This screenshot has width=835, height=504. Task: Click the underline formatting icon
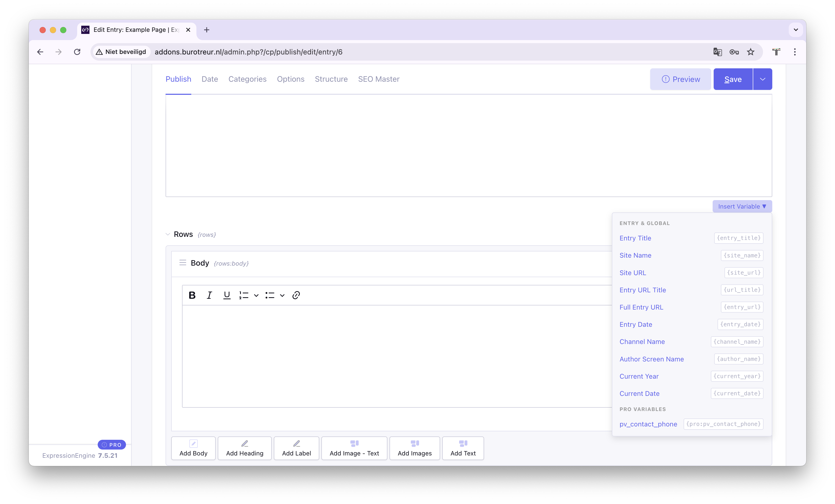(x=227, y=295)
